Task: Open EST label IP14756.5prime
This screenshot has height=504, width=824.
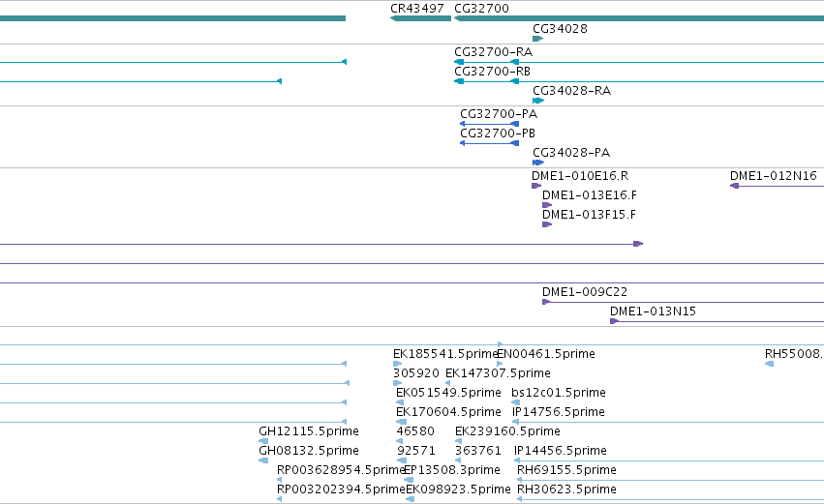Action: click(x=558, y=412)
